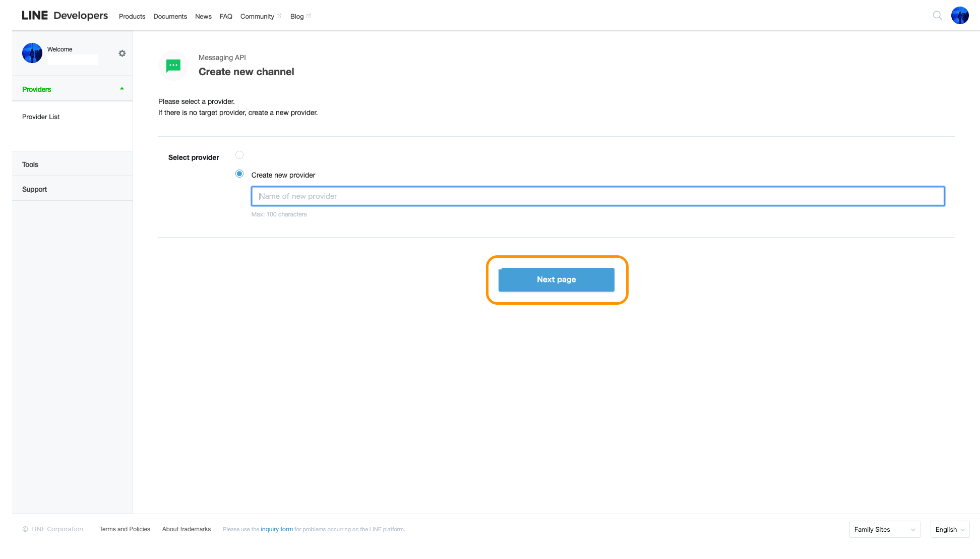Open account settings gear icon

122,53
